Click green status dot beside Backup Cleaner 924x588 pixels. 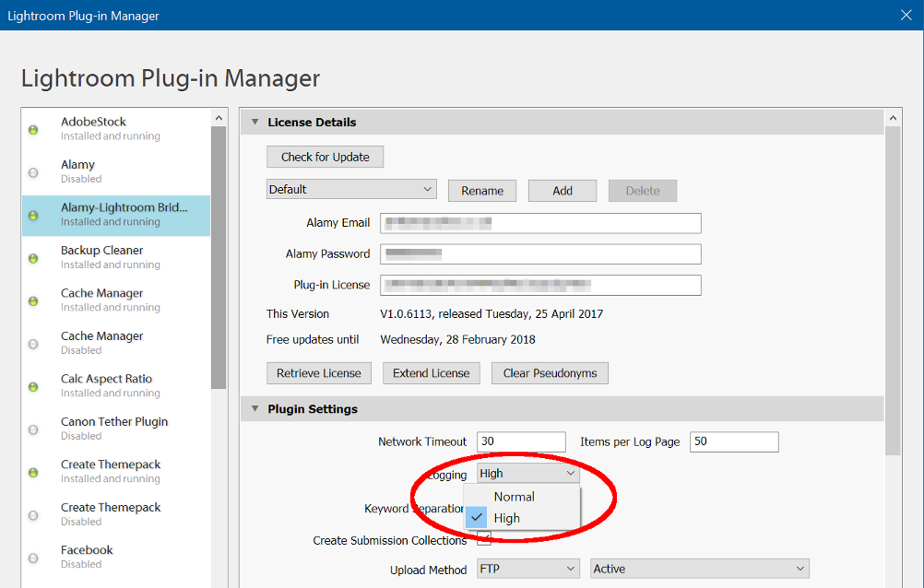[x=33, y=259]
